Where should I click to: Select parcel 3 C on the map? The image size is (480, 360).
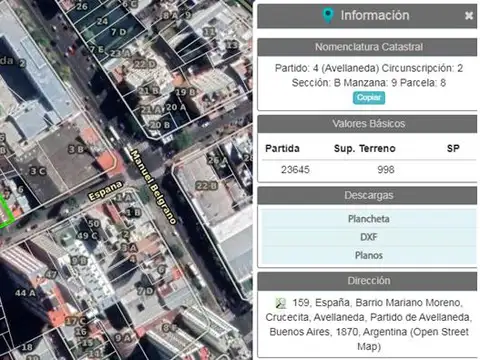tap(38, 171)
